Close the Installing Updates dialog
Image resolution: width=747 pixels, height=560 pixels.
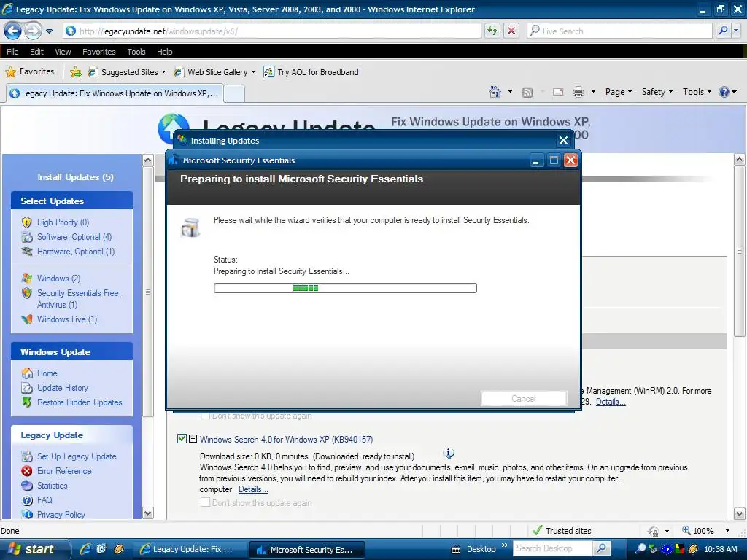pyautogui.click(x=563, y=141)
